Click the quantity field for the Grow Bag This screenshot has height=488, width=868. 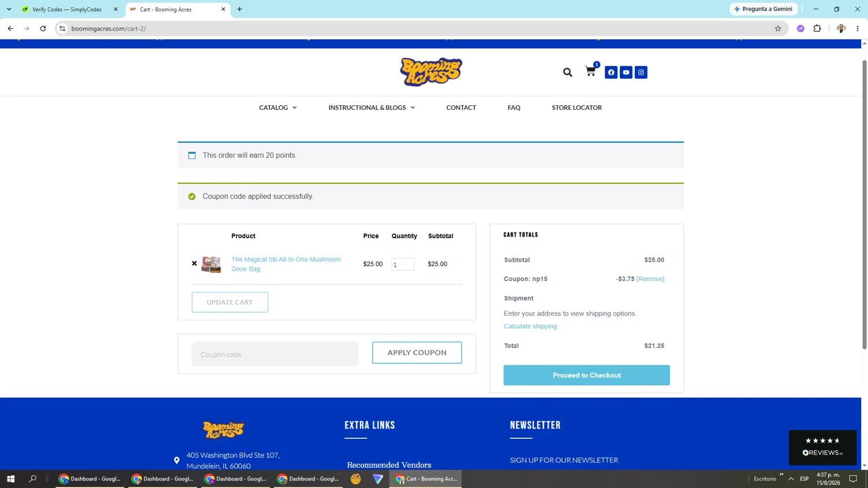[x=403, y=264]
